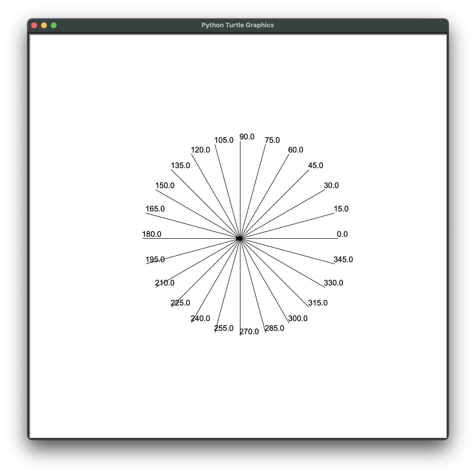Click the 15.0 angle label
Image resolution: width=476 pixels, height=476 pixels.
pos(341,209)
